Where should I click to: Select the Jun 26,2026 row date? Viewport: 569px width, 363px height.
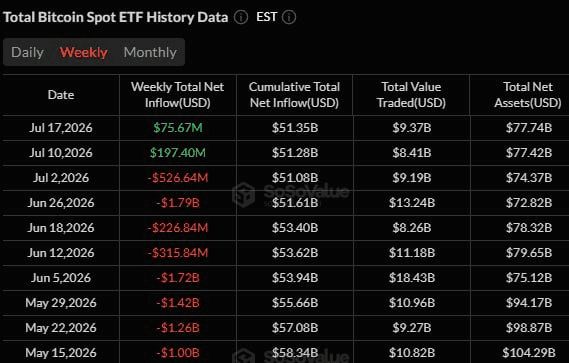pos(61,203)
